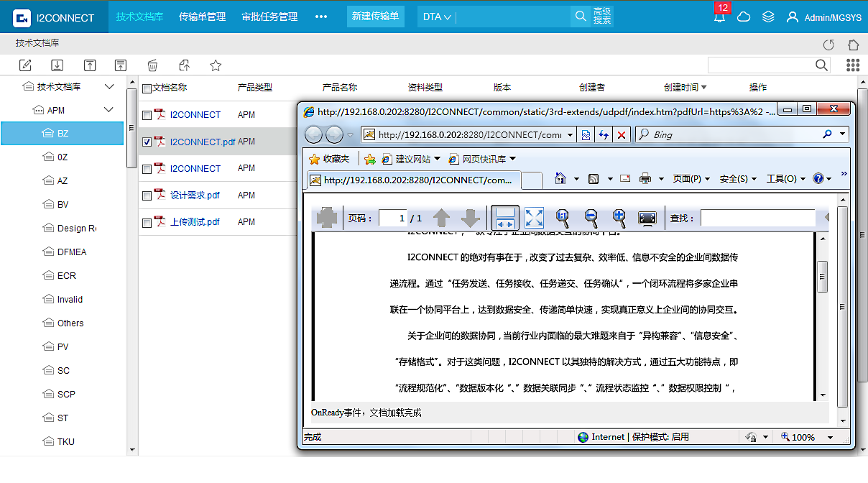Click the IE stop loading red X
Image resolution: width=868 pixels, height=483 pixels.
click(x=622, y=134)
